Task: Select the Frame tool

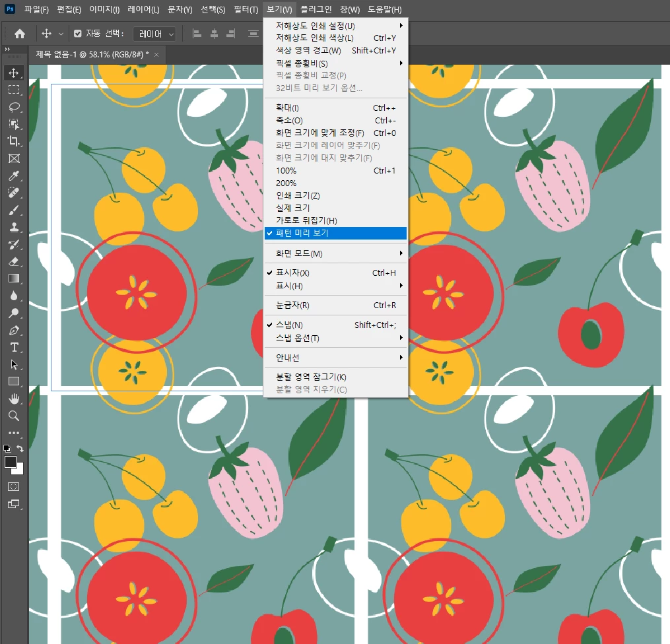Action: click(14, 158)
